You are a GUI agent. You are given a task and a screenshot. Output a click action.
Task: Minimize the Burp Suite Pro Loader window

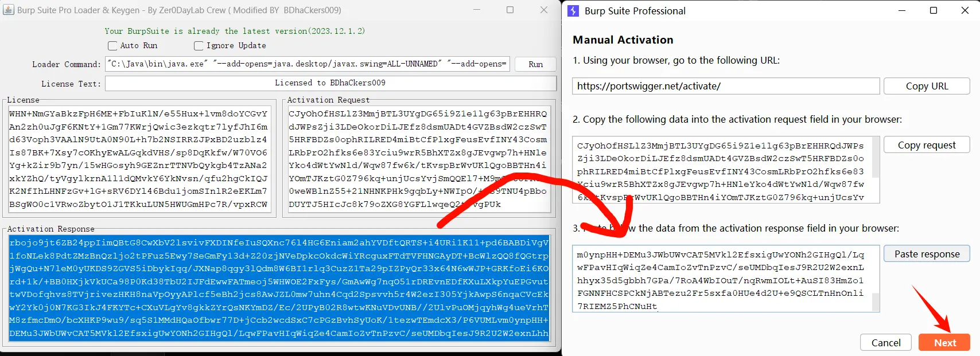coord(477,10)
